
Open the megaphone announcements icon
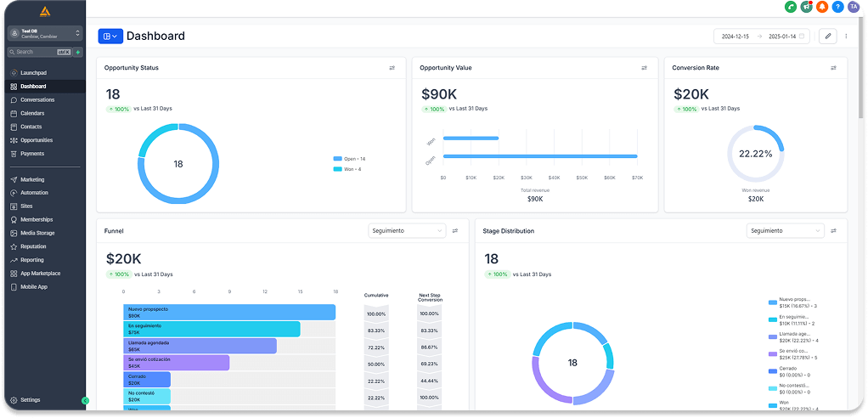point(806,7)
